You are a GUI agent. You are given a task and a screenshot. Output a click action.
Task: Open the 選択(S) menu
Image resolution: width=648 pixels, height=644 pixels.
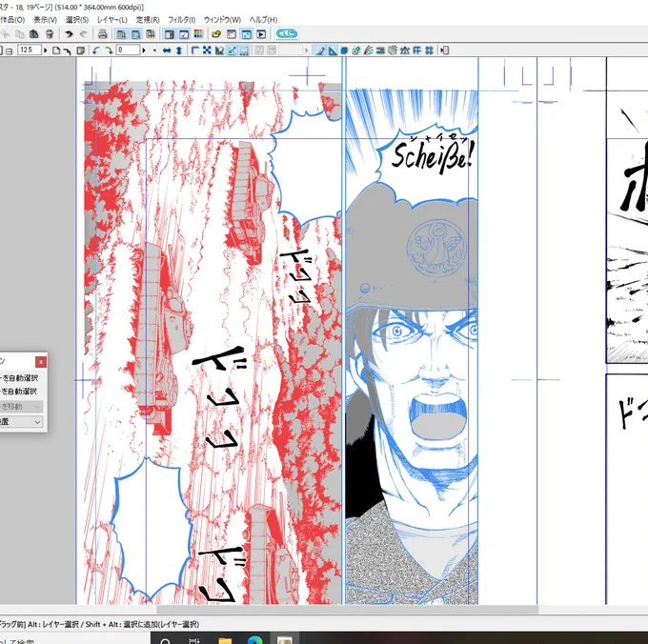pyautogui.click(x=77, y=20)
